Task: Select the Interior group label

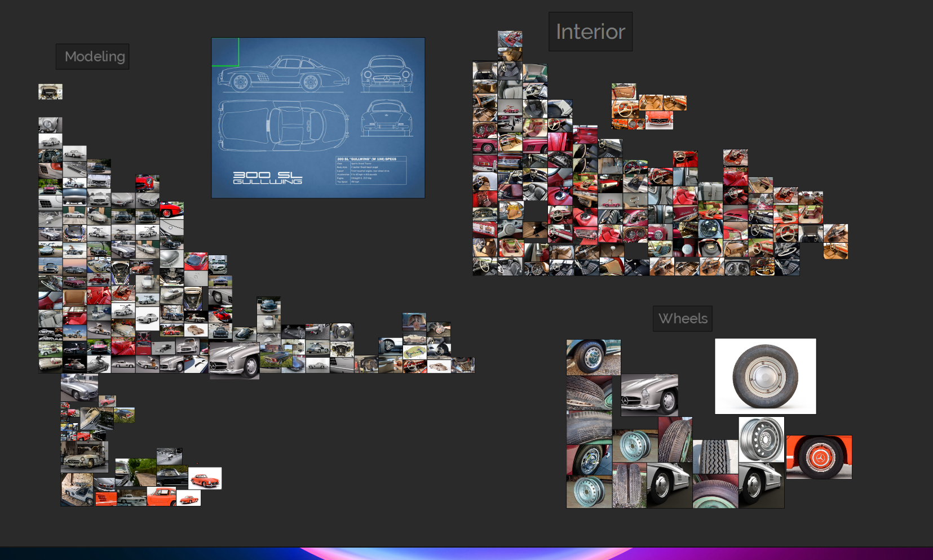Action: pyautogui.click(x=590, y=32)
